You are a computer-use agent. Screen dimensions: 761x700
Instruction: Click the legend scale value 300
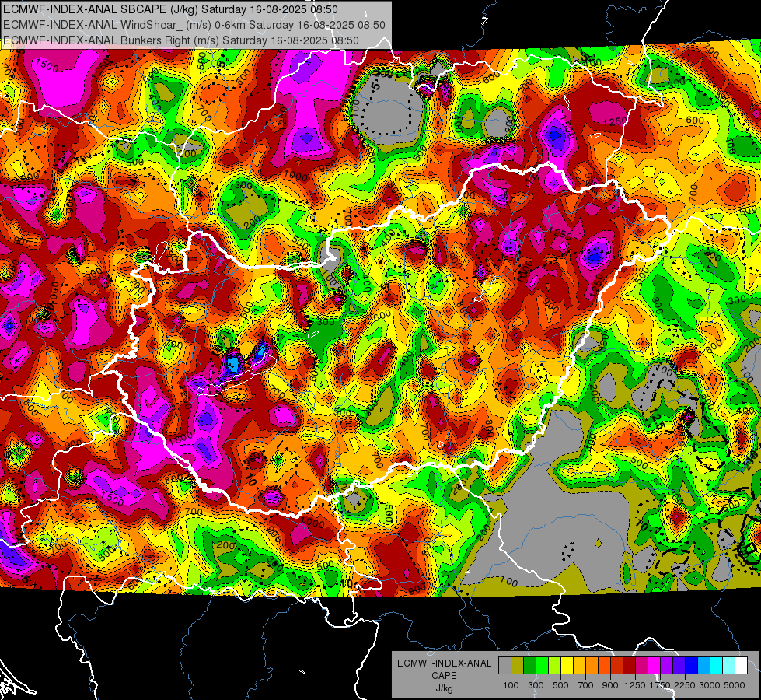[x=536, y=685]
